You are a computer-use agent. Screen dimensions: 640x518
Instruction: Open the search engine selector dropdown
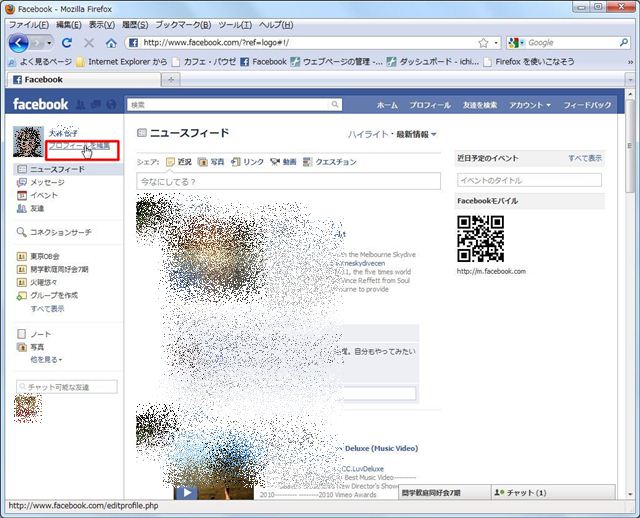(517, 43)
